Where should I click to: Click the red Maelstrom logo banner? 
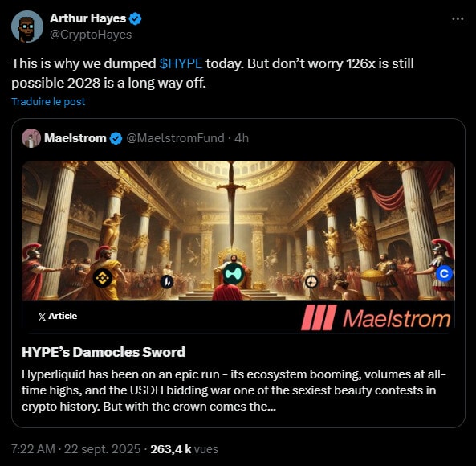click(x=376, y=317)
